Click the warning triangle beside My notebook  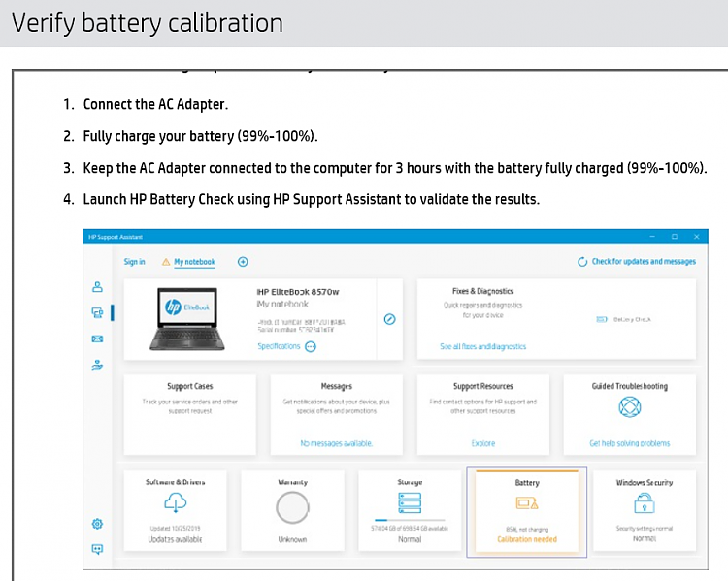tap(166, 262)
